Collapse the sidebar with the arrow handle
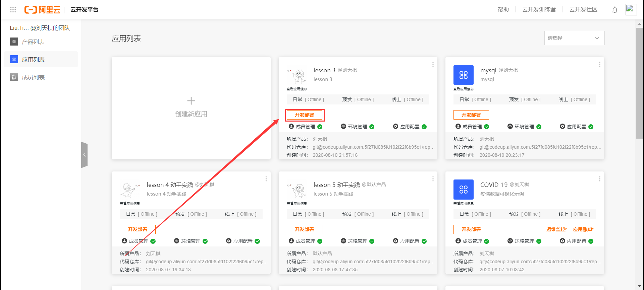The height and width of the screenshot is (290, 644). tap(84, 155)
